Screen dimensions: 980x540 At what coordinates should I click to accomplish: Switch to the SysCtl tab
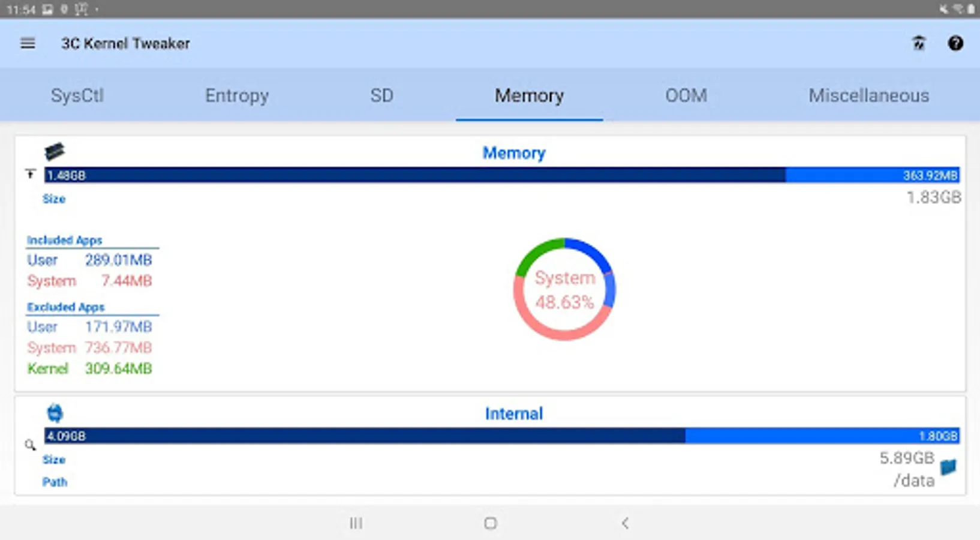(77, 95)
